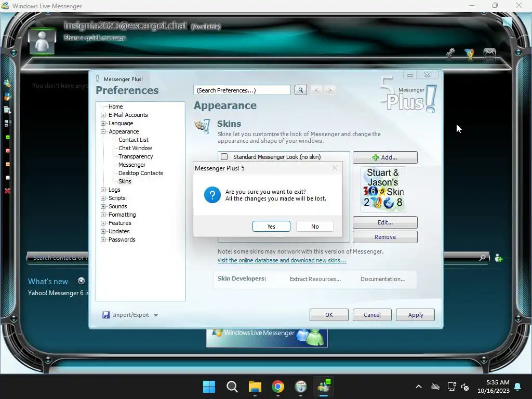Click the blue question mark icon in dialog

(x=212, y=195)
